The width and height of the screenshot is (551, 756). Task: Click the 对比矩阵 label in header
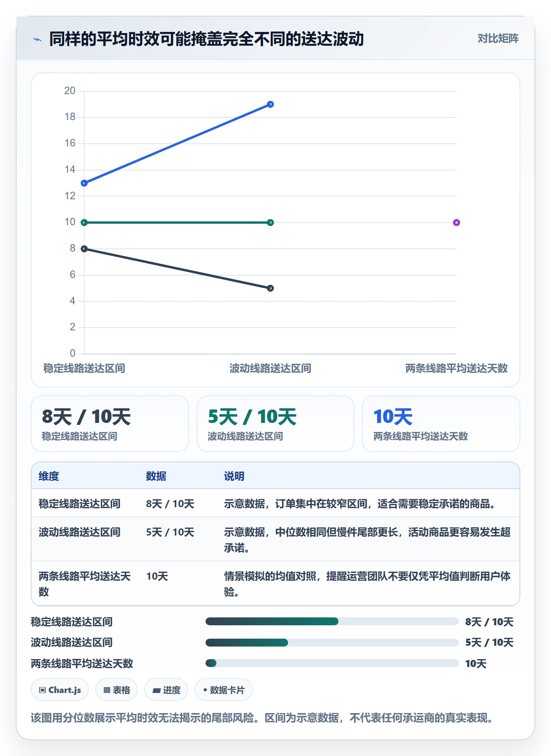(x=498, y=39)
